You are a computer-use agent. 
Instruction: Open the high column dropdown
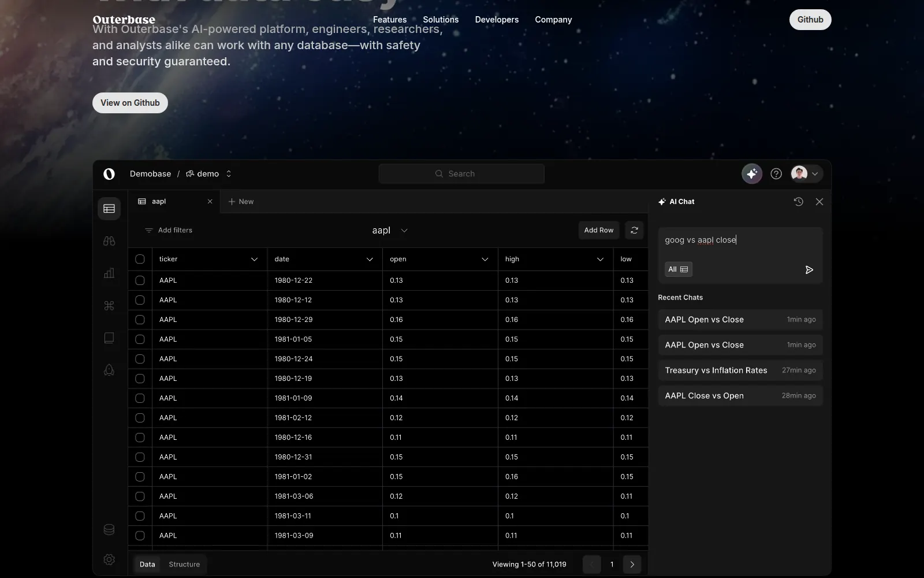[x=601, y=259]
